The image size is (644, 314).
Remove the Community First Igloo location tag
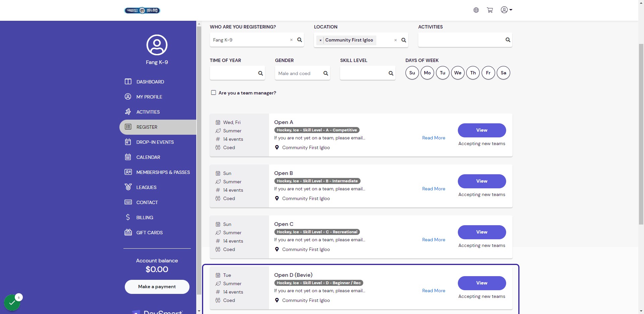(320, 40)
